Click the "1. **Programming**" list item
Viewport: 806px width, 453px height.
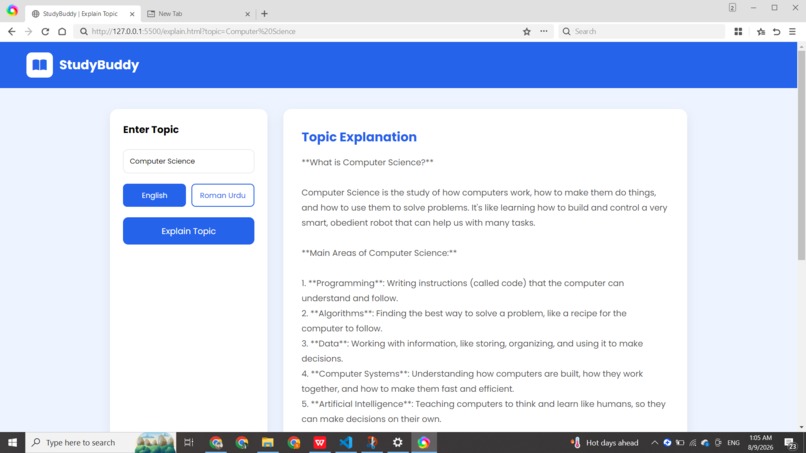click(463, 291)
